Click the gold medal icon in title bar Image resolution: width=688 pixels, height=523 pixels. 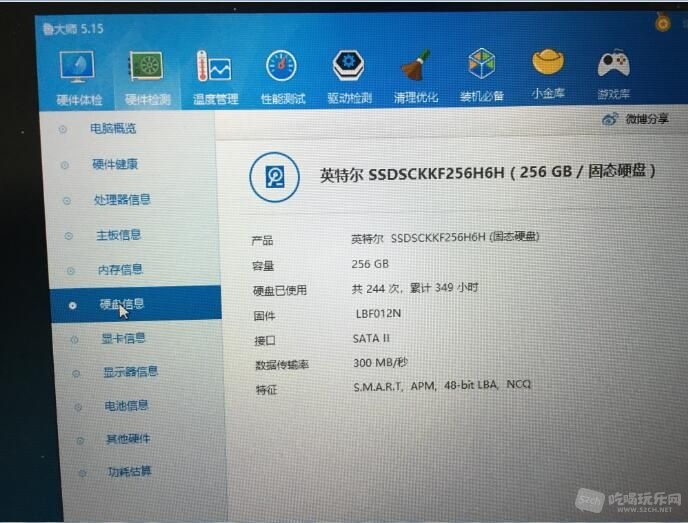click(663, 22)
